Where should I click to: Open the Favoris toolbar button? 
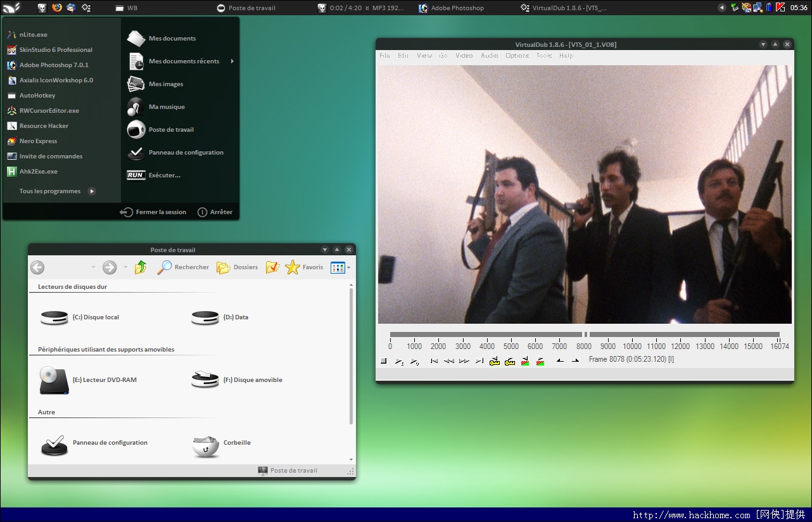304,267
